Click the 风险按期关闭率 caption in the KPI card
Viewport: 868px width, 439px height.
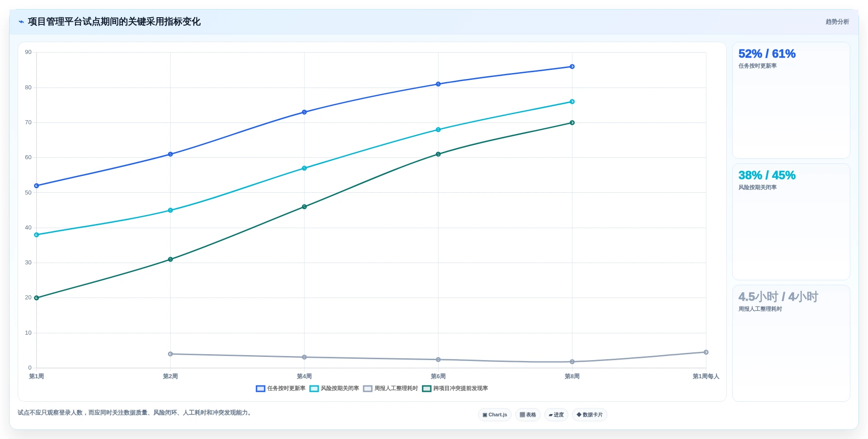pyautogui.click(x=757, y=188)
